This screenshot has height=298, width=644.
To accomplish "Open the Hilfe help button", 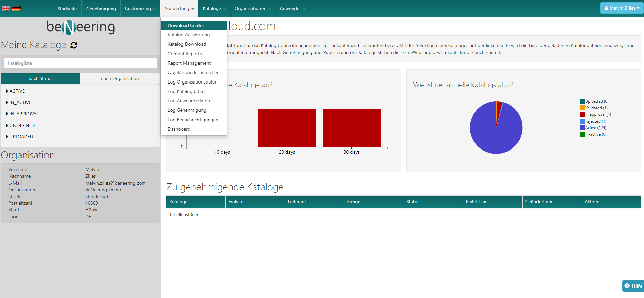I will tap(633, 286).
